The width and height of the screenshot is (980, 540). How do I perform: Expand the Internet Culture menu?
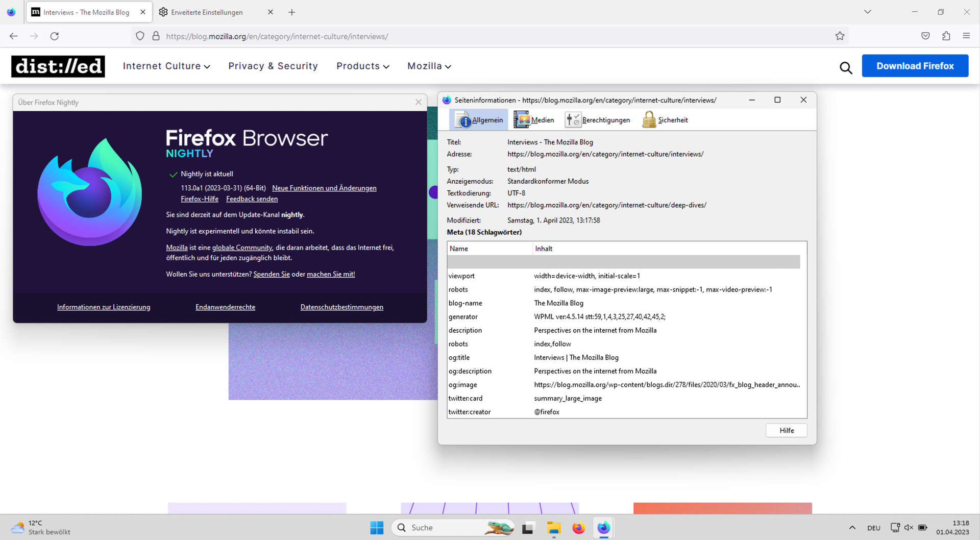[166, 66]
